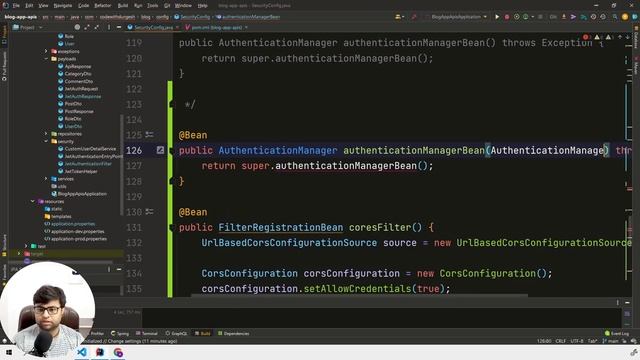The image size is (640, 360).
Task: Open the GraphQL tool window
Action: click(x=176, y=333)
